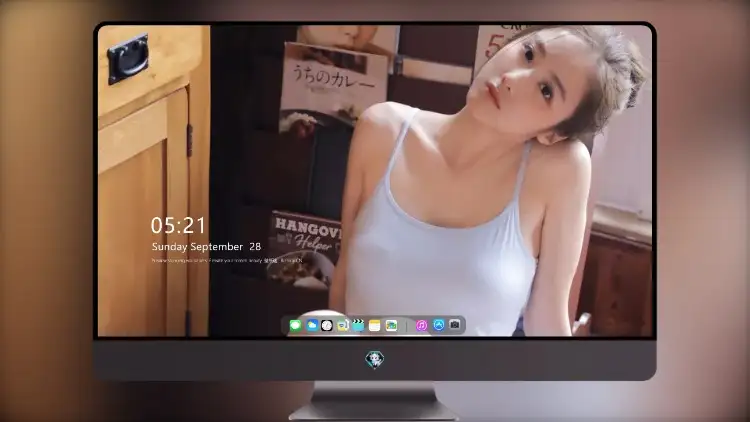
Task: Open the Notes app in dock
Action: (x=375, y=326)
